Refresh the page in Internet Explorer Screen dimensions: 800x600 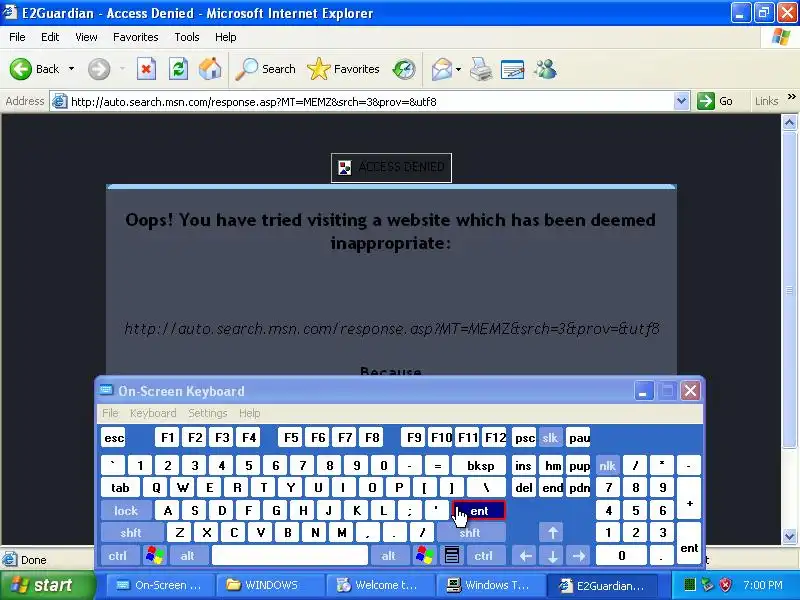coord(179,69)
